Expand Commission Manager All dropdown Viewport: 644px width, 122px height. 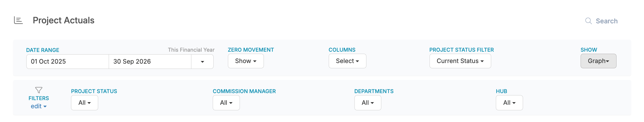pyautogui.click(x=226, y=103)
